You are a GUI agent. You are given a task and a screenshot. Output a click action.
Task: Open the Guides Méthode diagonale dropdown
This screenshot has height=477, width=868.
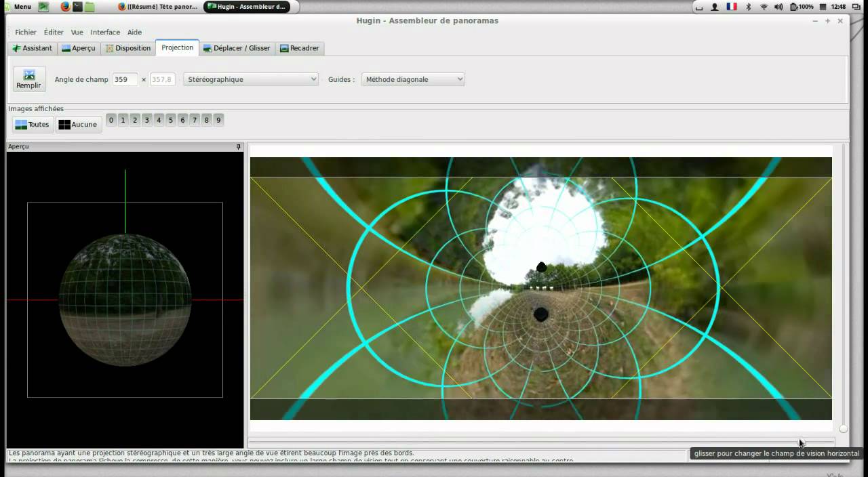point(413,79)
